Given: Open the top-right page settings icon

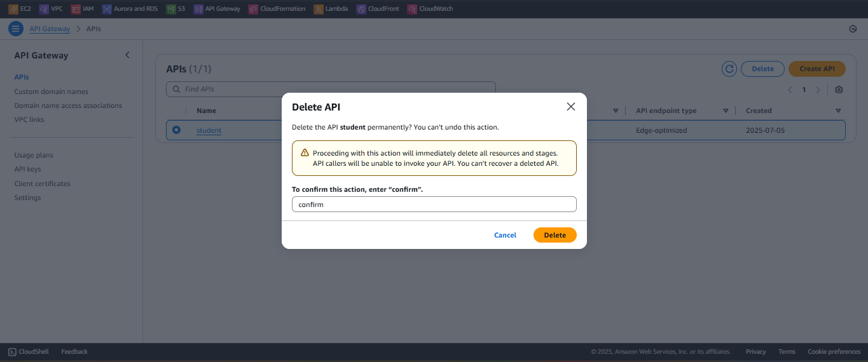Looking at the screenshot, I should click(x=853, y=29).
